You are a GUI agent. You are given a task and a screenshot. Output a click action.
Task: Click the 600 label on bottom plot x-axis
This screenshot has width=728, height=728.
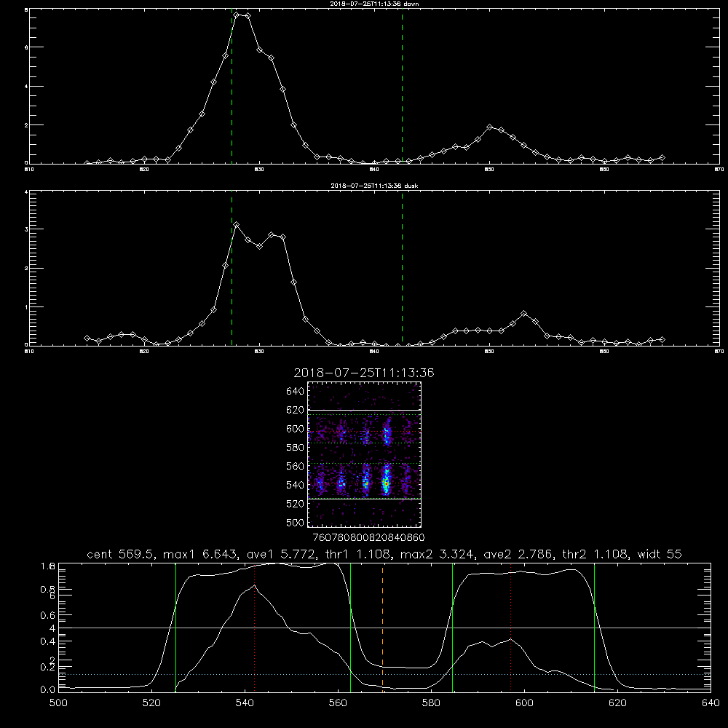525,703
